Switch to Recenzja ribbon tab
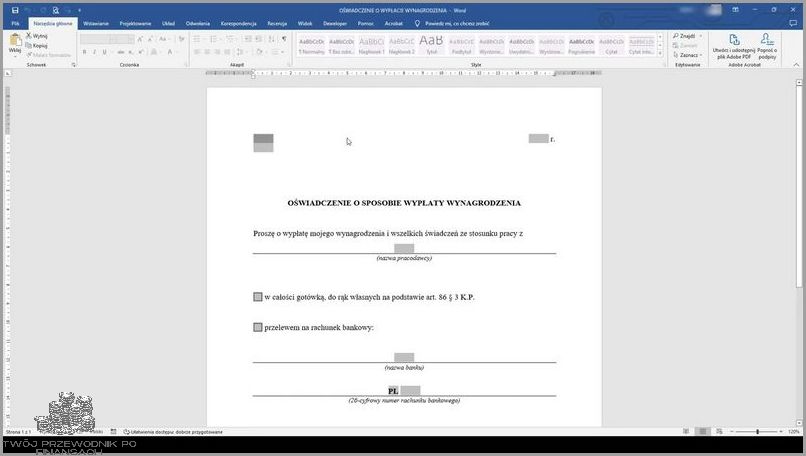Viewport: 806px width, 456px height. pos(277,23)
